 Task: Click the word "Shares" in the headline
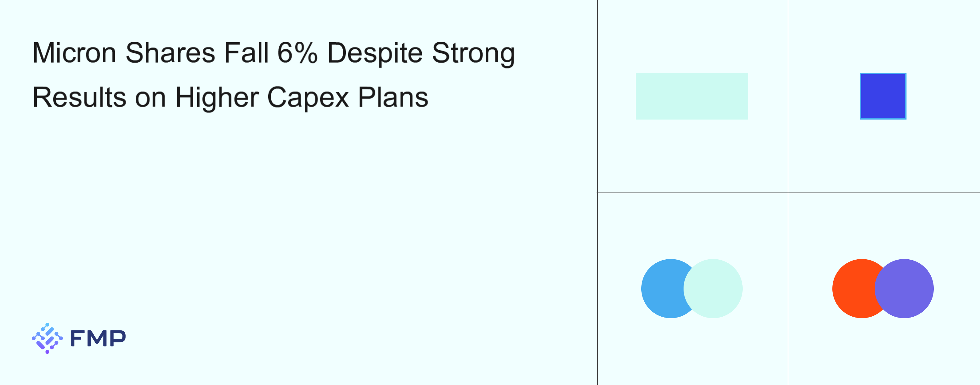170,53
